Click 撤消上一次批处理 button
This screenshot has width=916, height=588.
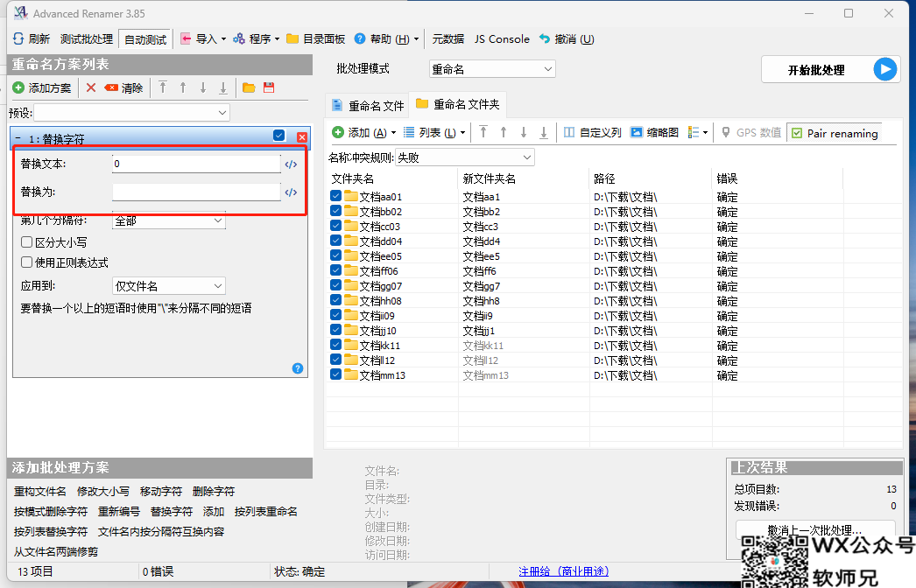[815, 529]
